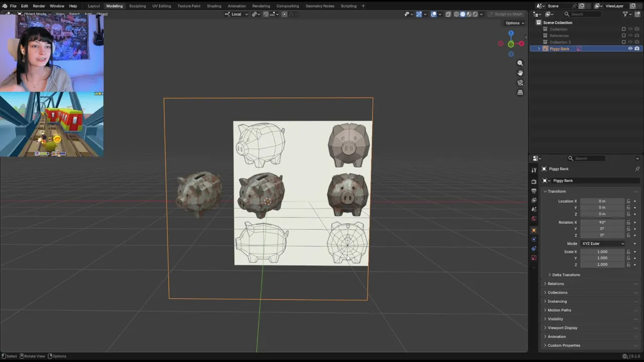
Task: Switch to the UV Editing workspace tab
Action: [162, 6]
